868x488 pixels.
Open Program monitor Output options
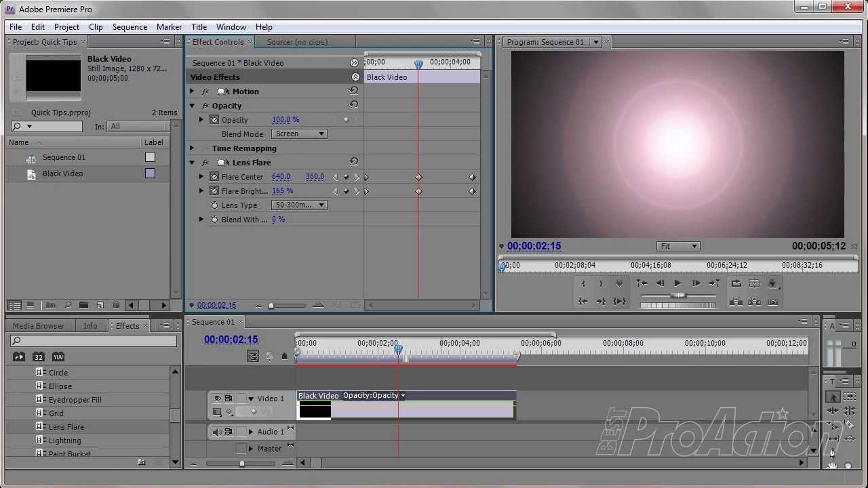pyautogui.click(x=772, y=283)
